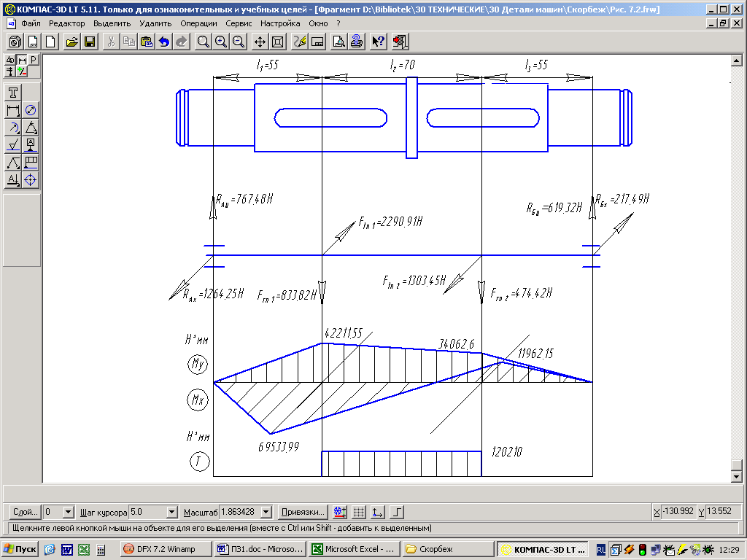Screen dimensions: 747x560
Task: Select the leader line tool
Action: pos(13,163)
